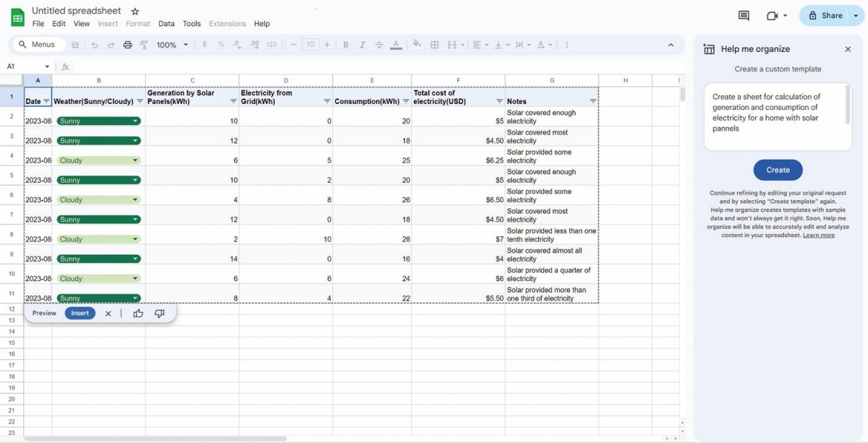
Task: Collapse the toolbar with the chevron
Action: [671, 45]
